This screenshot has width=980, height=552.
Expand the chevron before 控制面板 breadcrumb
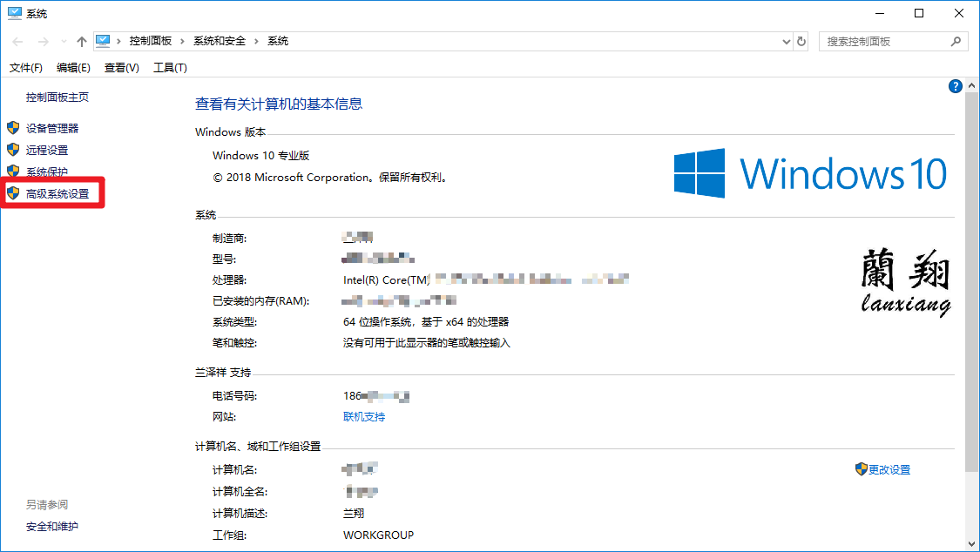(x=118, y=41)
